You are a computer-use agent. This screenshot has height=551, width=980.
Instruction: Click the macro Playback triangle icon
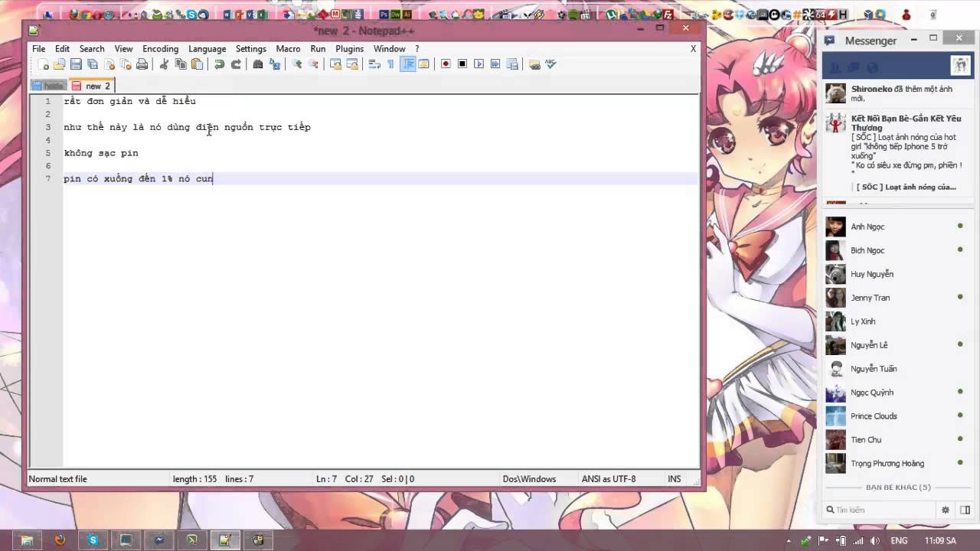(479, 64)
